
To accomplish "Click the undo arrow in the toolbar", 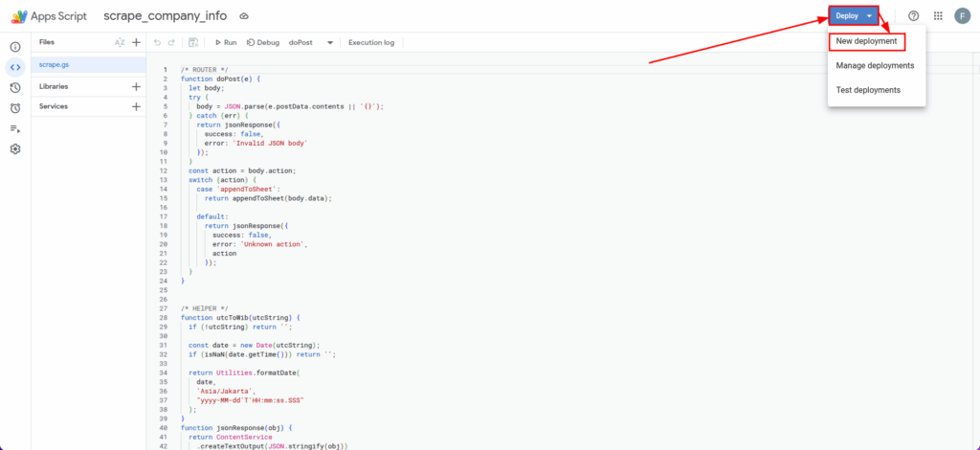I will click(x=157, y=42).
